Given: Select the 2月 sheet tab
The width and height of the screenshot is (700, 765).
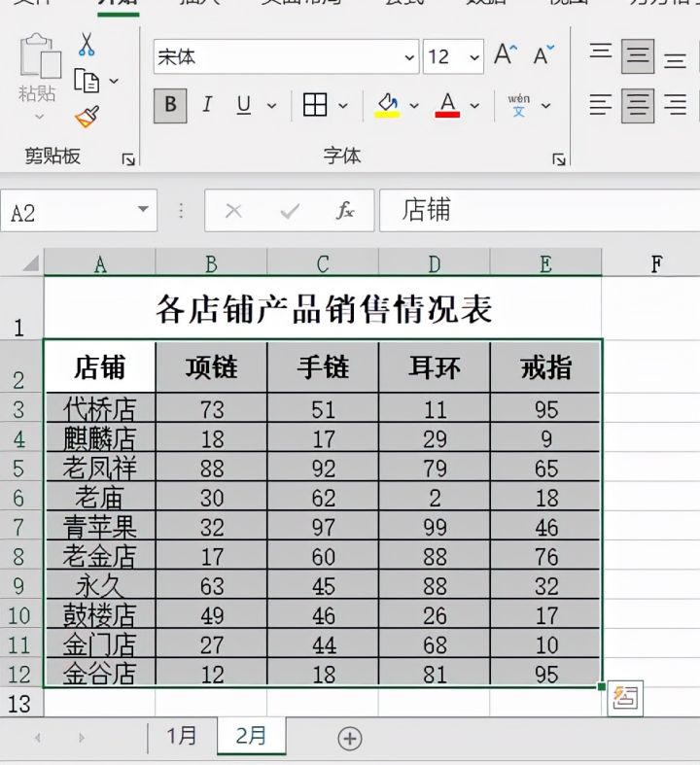Looking at the screenshot, I should point(251,736).
